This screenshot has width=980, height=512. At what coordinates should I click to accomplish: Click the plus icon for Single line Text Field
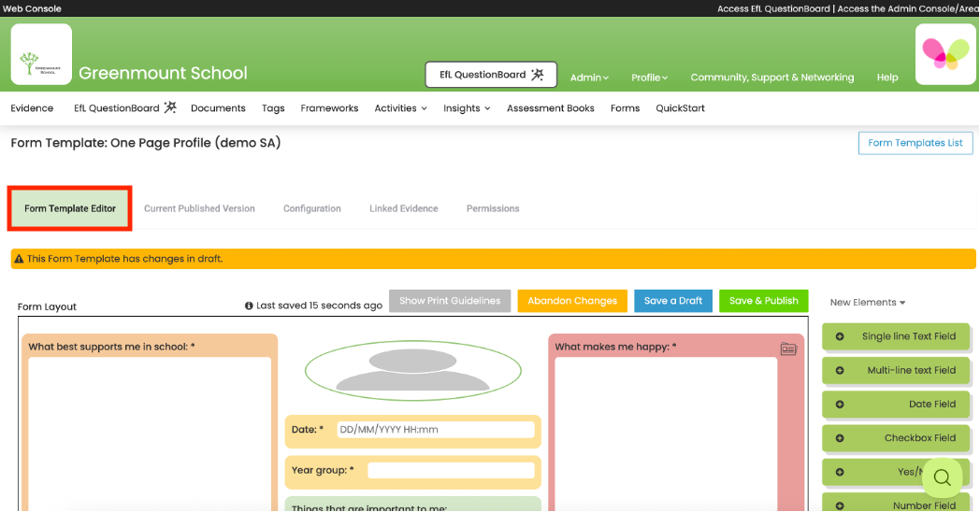(840, 336)
